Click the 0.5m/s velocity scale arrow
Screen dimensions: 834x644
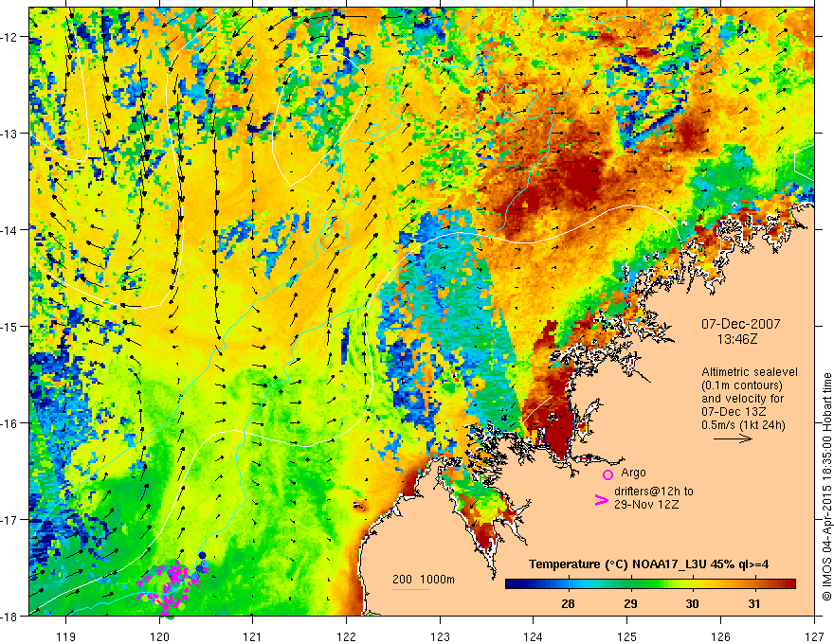pos(733,438)
